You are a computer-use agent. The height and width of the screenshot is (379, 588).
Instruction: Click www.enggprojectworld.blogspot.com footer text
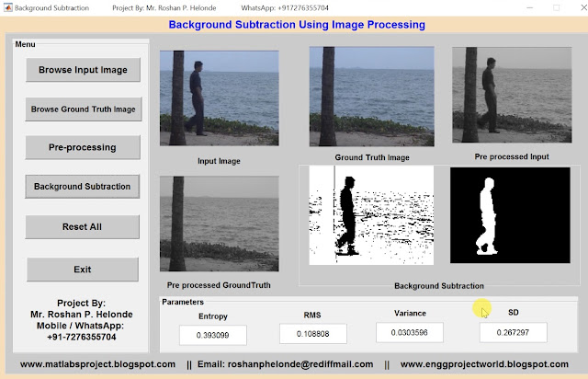[x=484, y=364]
